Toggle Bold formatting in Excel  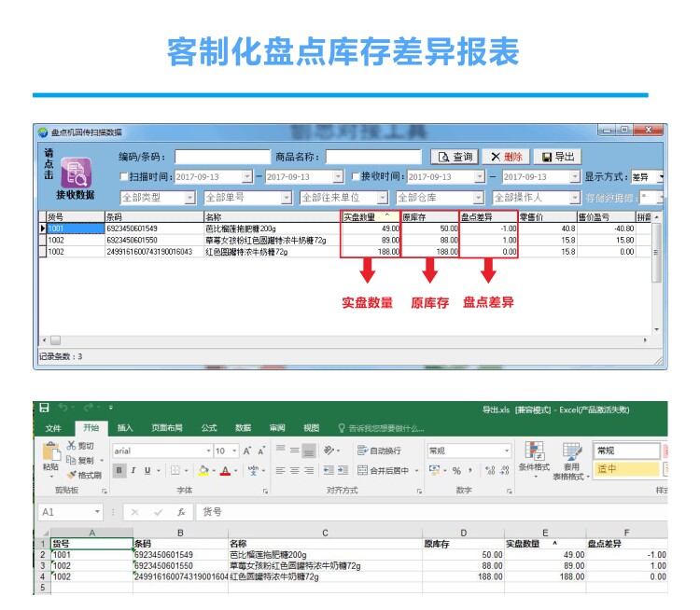coord(119,470)
